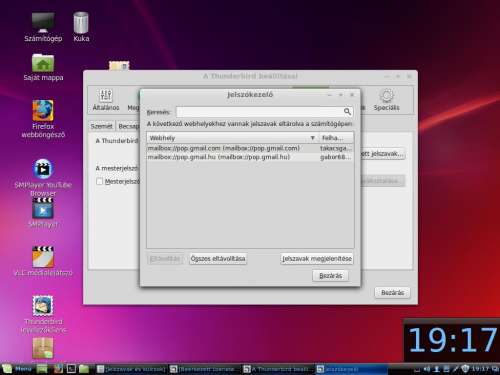Click Összes eltávolítása to remove all passwords
Viewport: 500px width, 375px height.
(218, 259)
